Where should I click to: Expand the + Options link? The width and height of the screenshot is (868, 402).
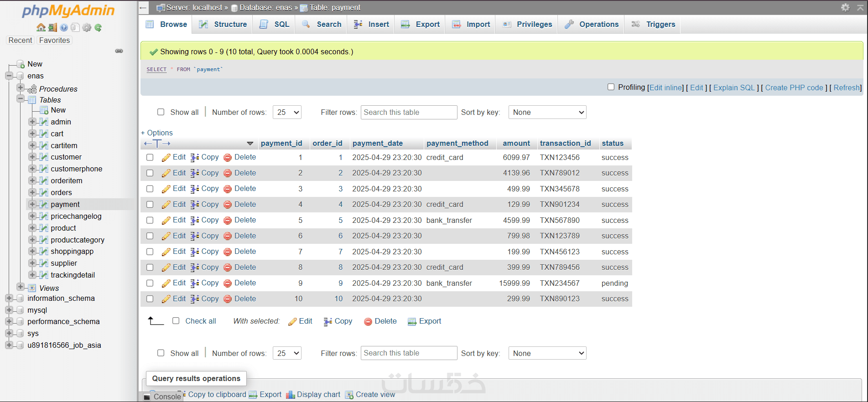coord(157,133)
